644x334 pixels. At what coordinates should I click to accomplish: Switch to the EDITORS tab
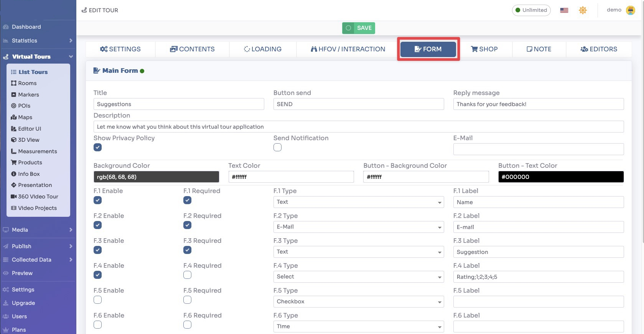tap(599, 49)
